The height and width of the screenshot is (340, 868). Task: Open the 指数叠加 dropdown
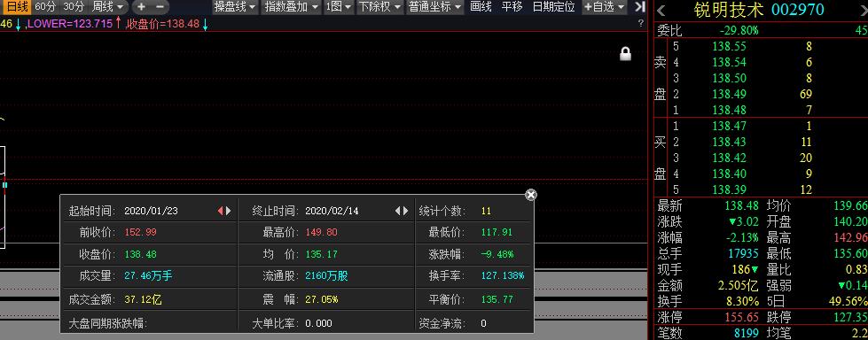tap(291, 7)
